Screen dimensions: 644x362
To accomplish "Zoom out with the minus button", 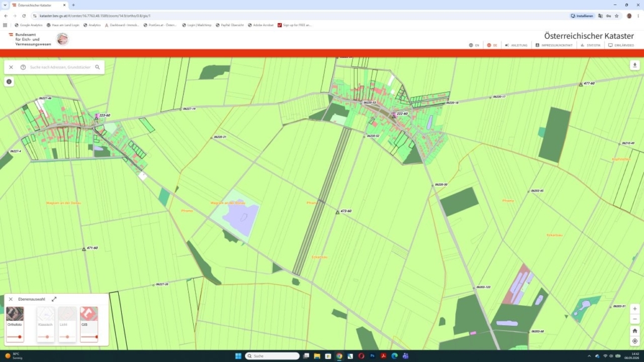I will (635, 319).
